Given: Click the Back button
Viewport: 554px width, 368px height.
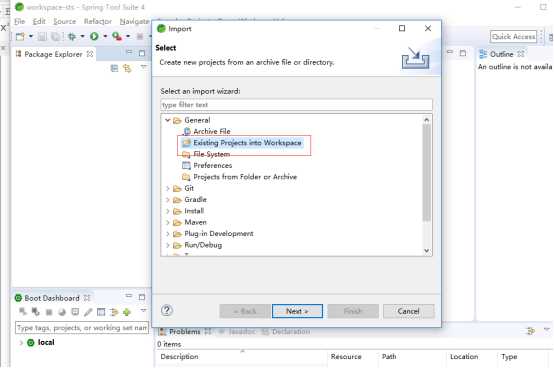Looking at the screenshot, I should click(244, 311).
